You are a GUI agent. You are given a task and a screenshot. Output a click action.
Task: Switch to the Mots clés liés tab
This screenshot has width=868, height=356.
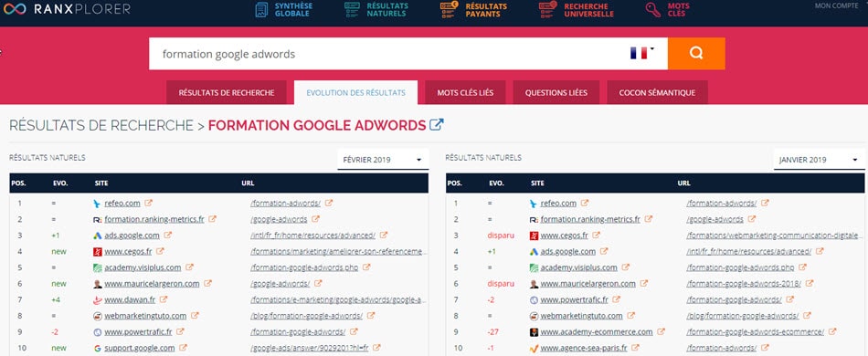465,93
